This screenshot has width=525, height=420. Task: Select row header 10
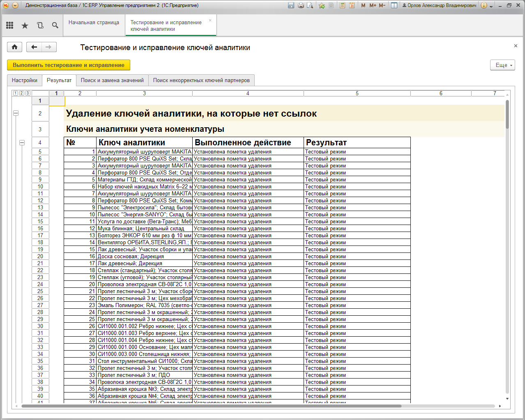pos(40,186)
